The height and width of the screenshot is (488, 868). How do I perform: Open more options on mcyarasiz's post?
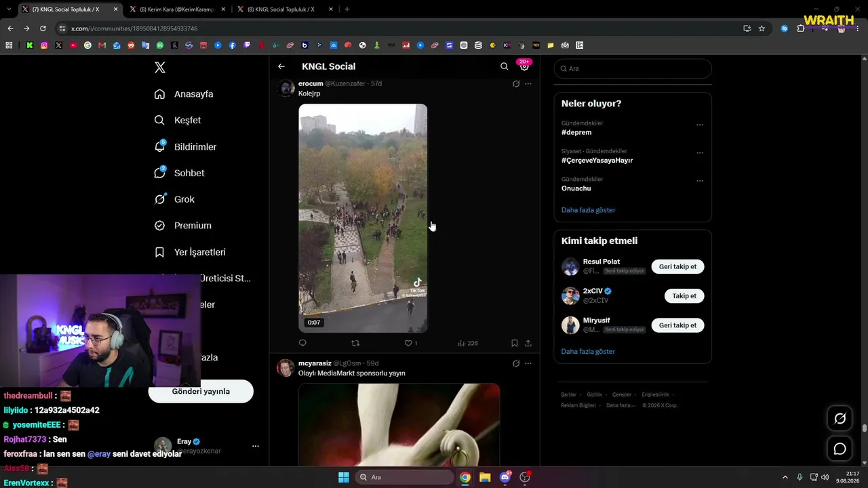528,364
